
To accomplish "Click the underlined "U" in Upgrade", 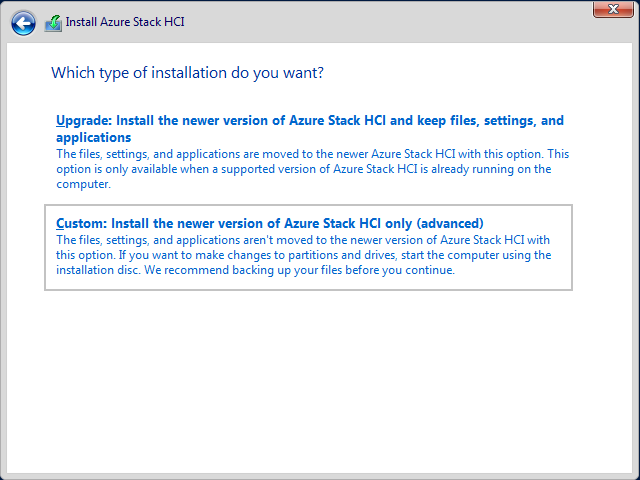I will [x=61, y=121].
